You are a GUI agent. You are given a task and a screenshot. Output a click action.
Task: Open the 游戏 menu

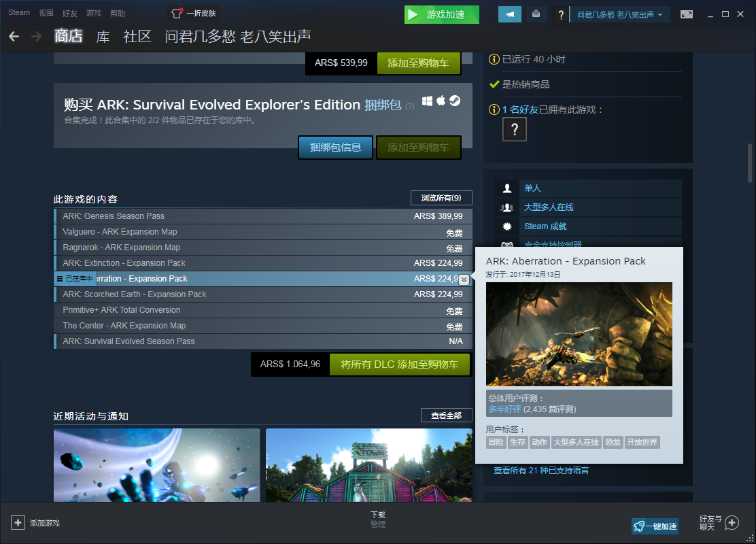click(x=94, y=13)
